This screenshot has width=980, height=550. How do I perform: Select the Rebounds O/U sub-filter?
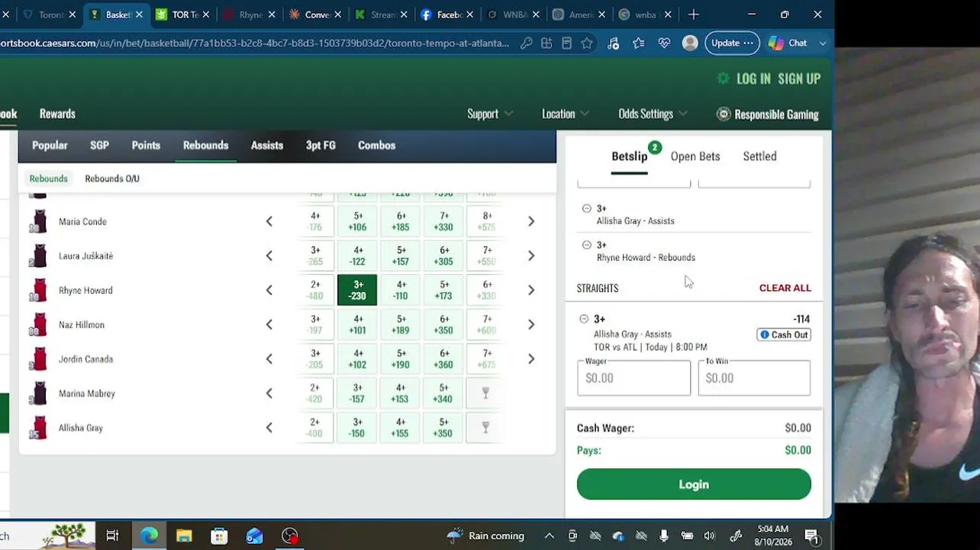coord(112,179)
